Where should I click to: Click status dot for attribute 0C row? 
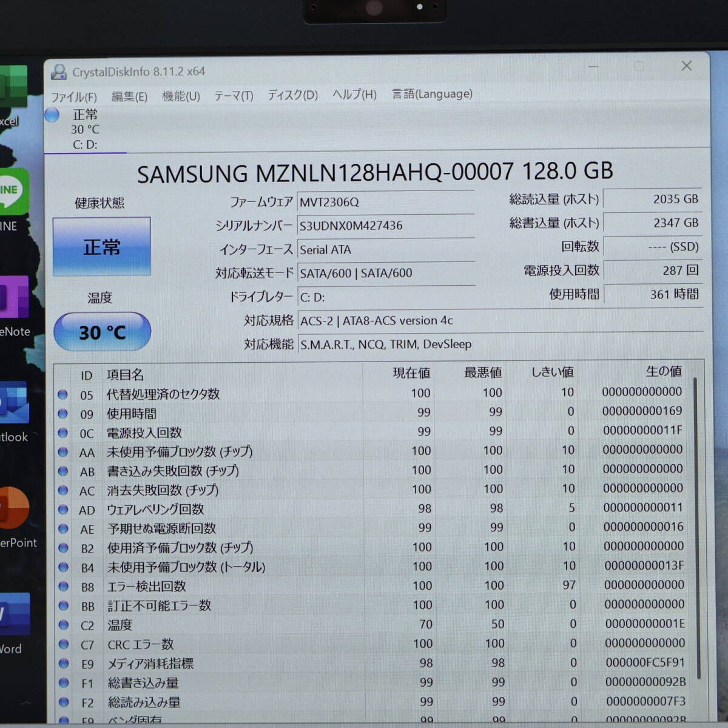pyautogui.click(x=62, y=433)
